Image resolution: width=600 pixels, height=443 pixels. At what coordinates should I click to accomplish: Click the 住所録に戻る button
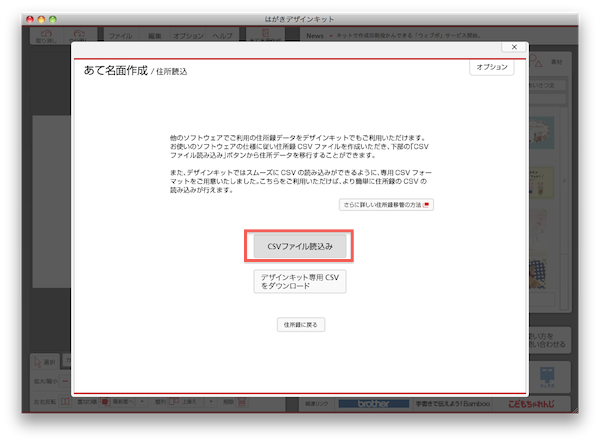point(301,324)
